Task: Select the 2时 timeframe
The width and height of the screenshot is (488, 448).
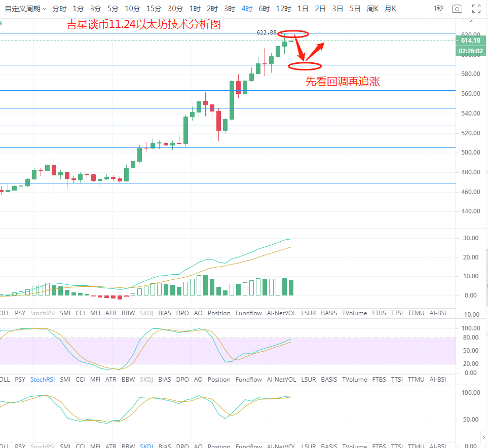Action: click(x=212, y=9)
